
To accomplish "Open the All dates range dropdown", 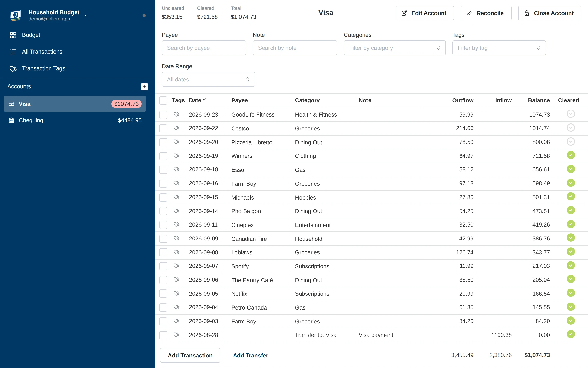I will click(208, 79).
